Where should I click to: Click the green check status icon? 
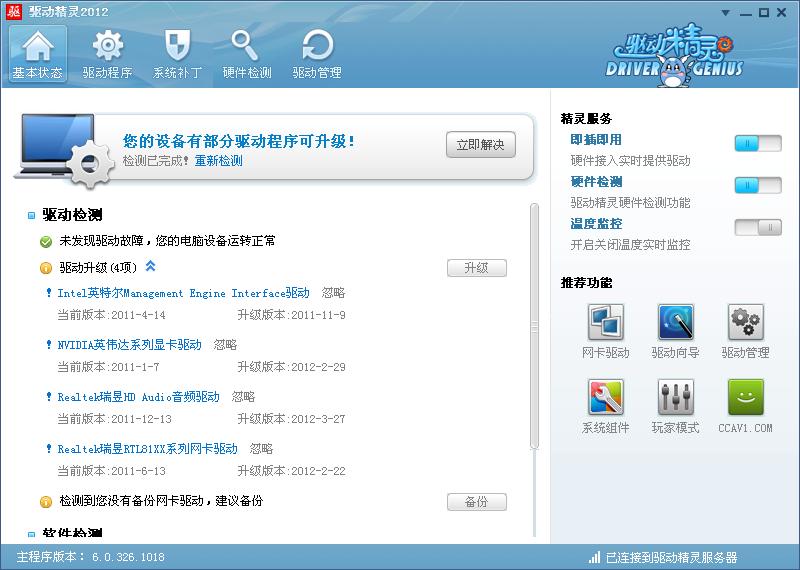(x=46, y=241)
